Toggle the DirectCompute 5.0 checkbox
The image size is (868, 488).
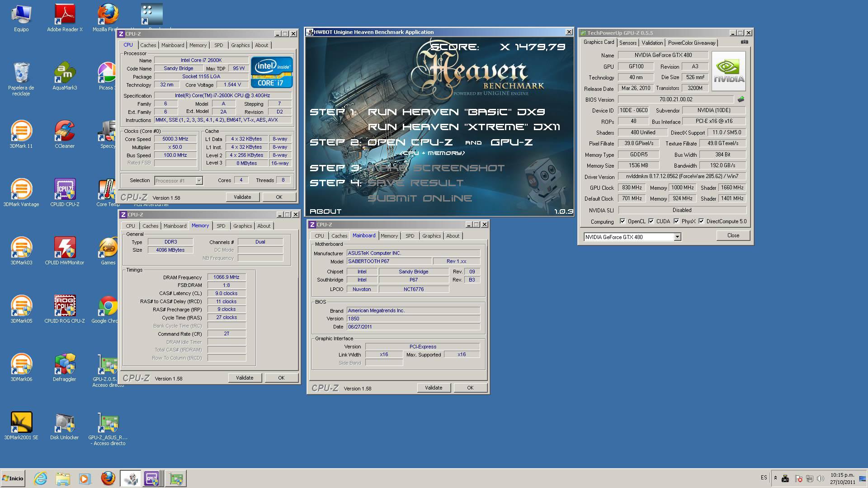pos(701,221)
